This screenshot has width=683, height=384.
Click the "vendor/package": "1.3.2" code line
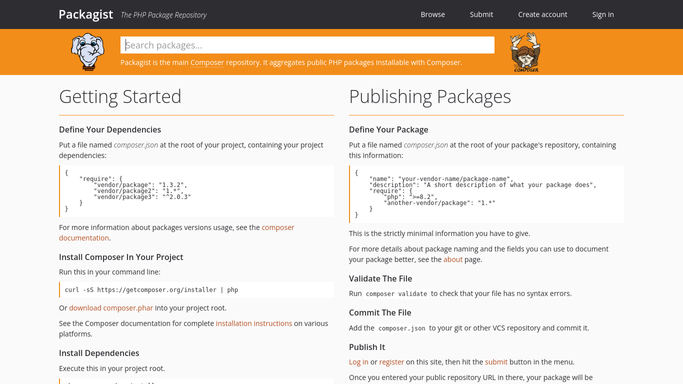click(x=140, y=185)
